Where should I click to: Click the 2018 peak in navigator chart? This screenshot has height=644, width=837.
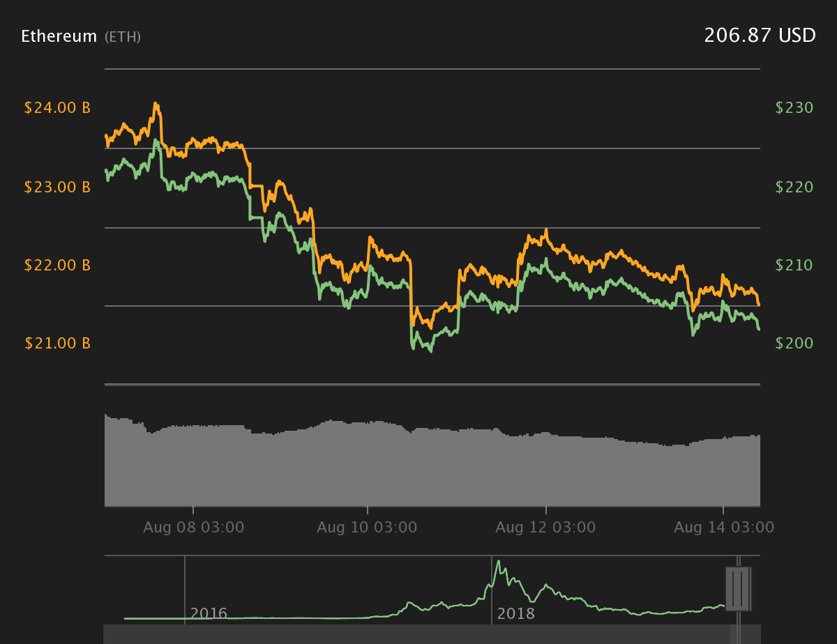(x=499, y=562)
